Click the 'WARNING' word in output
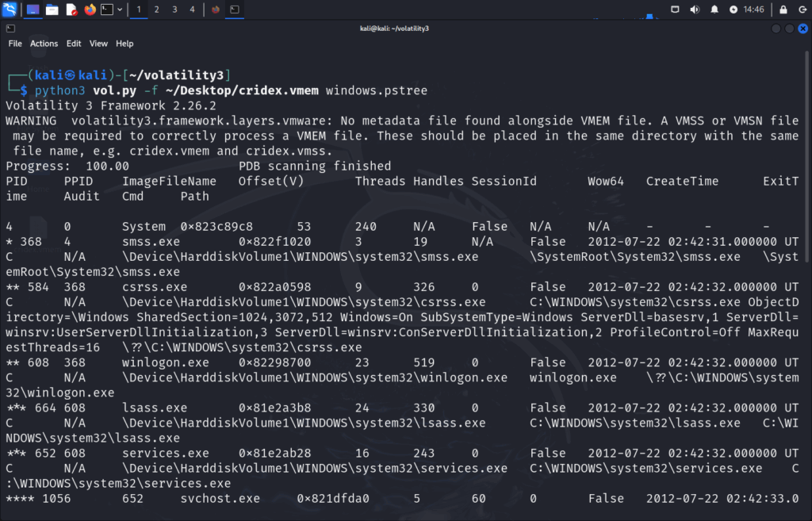Screen dimensions: 812x521 tap(31, 121)
